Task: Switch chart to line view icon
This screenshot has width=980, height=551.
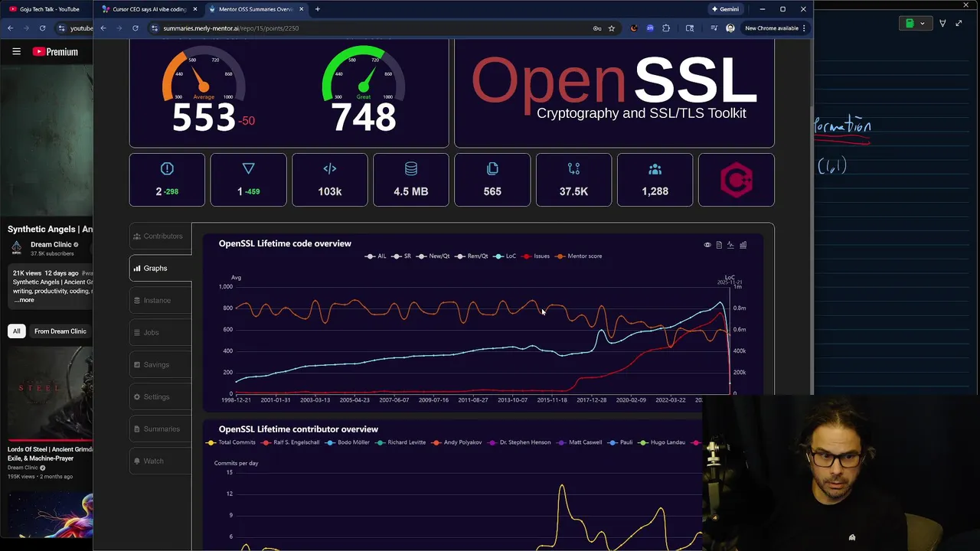Action: (x=730, y=245)
